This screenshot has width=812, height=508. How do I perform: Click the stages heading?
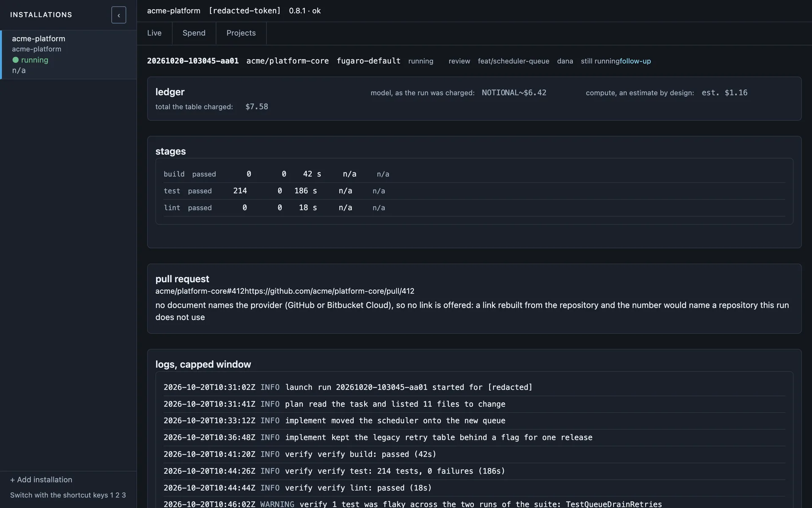170,151
